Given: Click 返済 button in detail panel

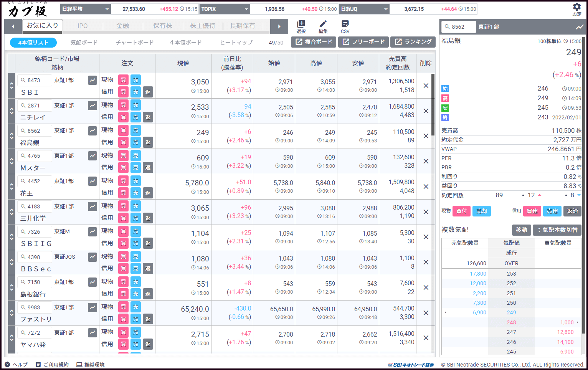Looking at the screenshot, I should [572, 211].
